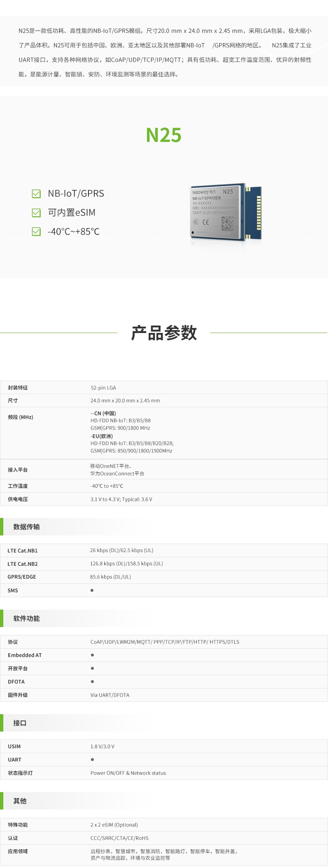
Task: Click the 产品参数 section title
Action: click(x=164, y=333)
